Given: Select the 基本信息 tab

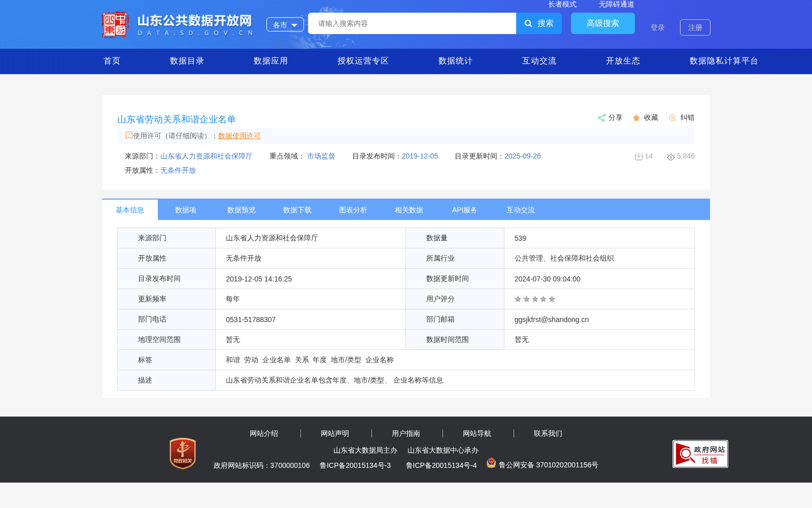Looking at the screenshot, I should click(130, 210).
